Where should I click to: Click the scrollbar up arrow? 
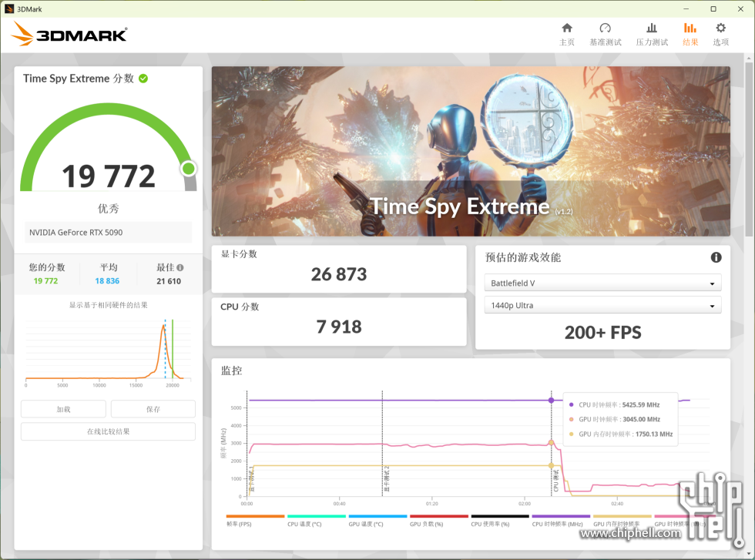[749, 59]
